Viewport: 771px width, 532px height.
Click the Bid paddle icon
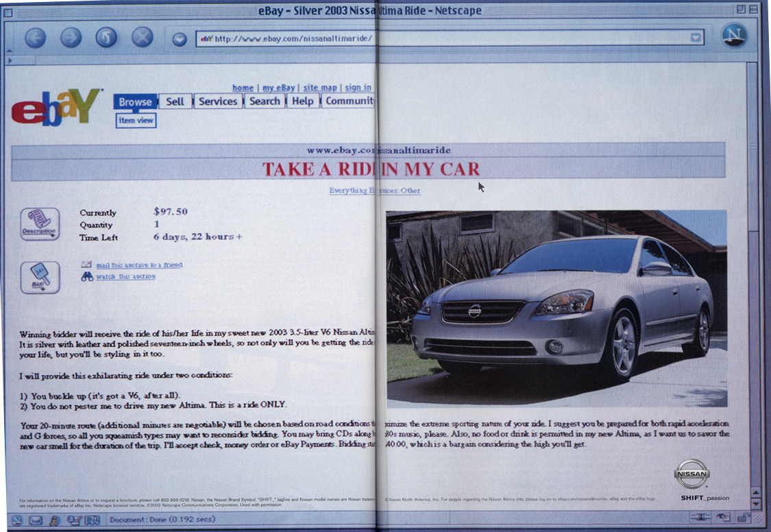point(40,277)
